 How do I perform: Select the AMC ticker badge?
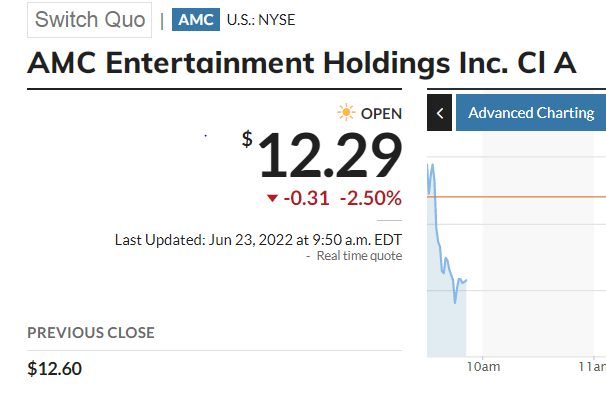click(196, 20)
